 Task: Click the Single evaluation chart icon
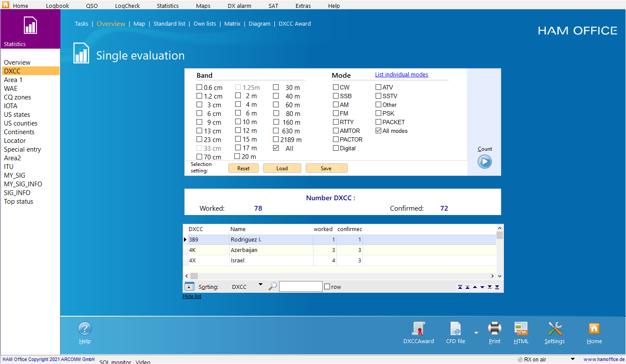[x=81, y=53]
